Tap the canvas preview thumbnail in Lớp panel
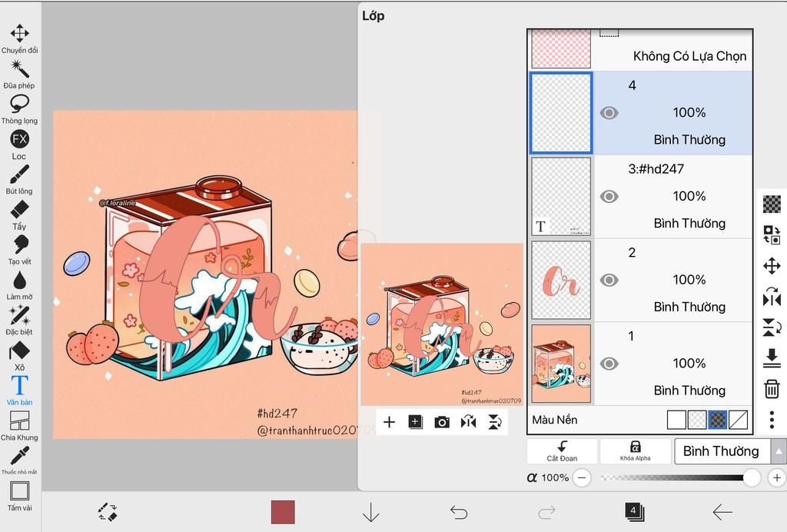The height and width of the screenshot is (532, 787). (442, 324)
